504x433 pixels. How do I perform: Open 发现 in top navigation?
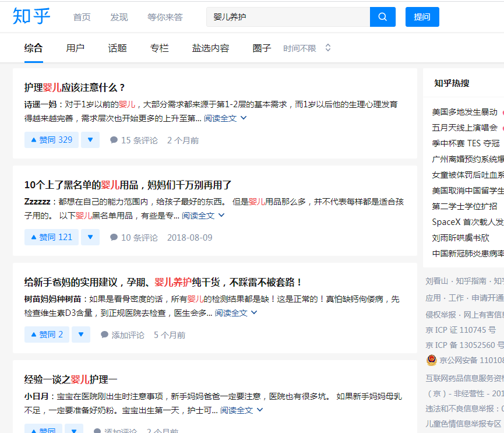click(x=119, y=17)
